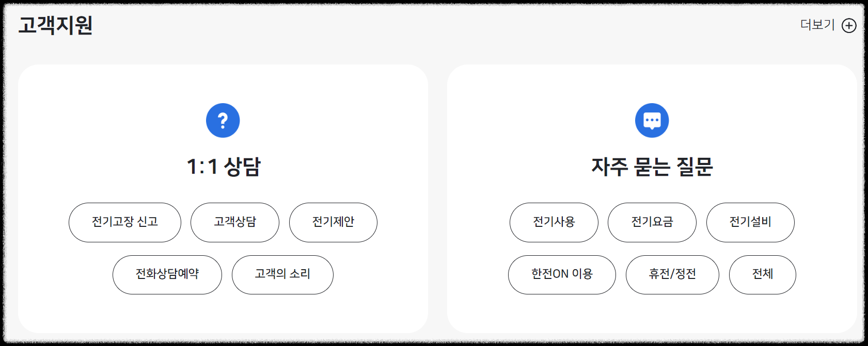Screen dimensions: 868x346
Task: Open the 전기요금 FAQ category
Action: pos(652,222)
